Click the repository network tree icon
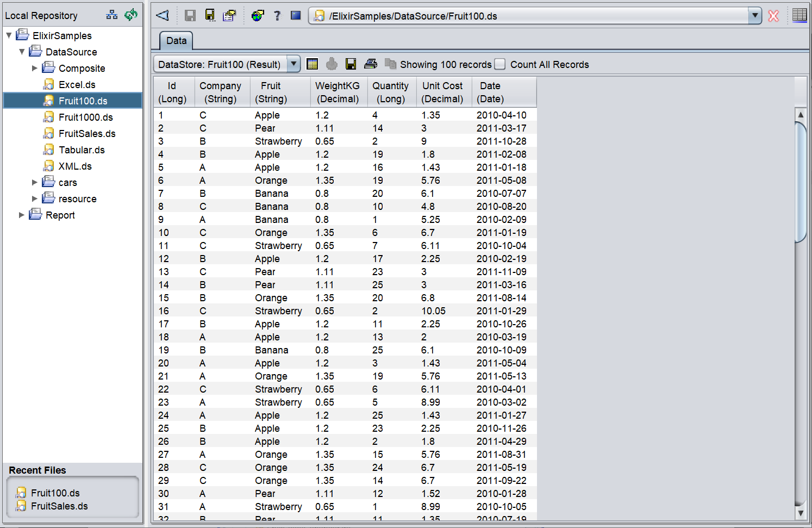 pyautogui.click(x=112, y=15)
